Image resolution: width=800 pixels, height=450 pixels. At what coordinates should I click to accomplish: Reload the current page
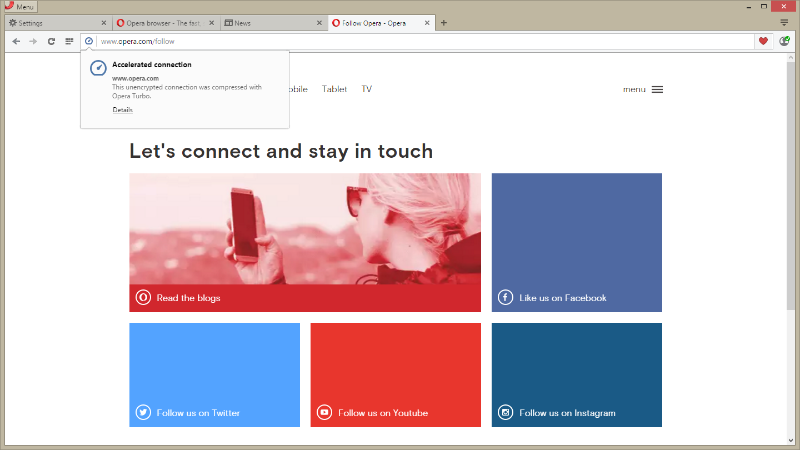[x=51, y=41]
